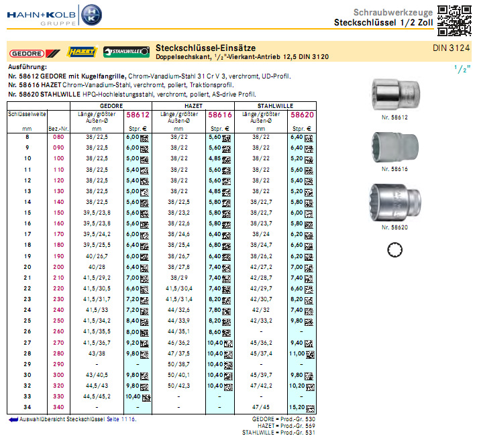Click the data matrix code beside STAHLWILLE 11,00 price, row 28
Screen dimensions: 477x448
click(311, 355)
